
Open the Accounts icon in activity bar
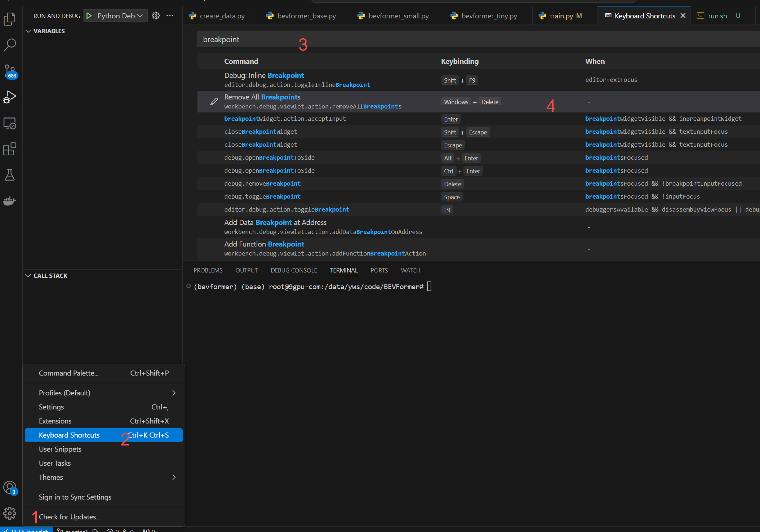click(x=10, y=487)
